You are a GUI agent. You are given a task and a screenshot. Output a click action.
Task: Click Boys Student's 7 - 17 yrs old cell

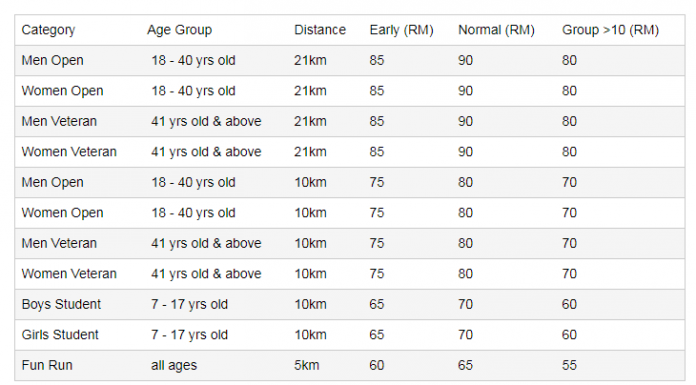pos(189,304)
